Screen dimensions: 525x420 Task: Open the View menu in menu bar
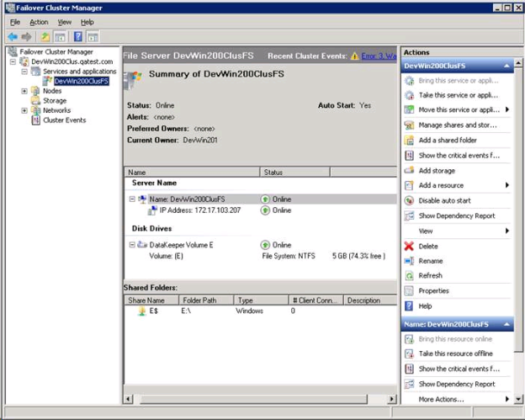coord(64,22)
